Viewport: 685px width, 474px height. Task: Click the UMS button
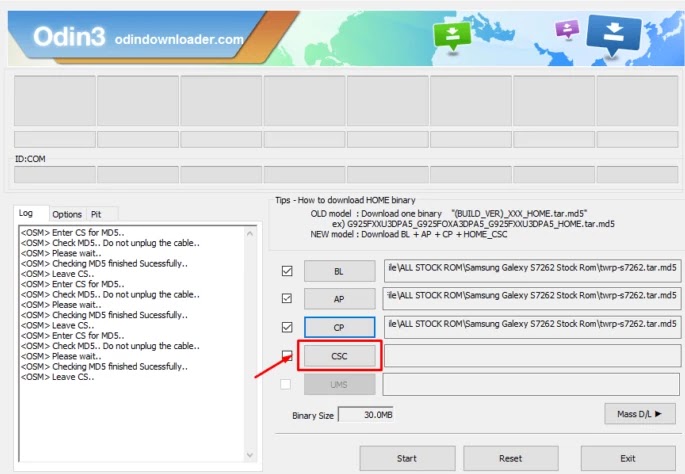(339, 384)
